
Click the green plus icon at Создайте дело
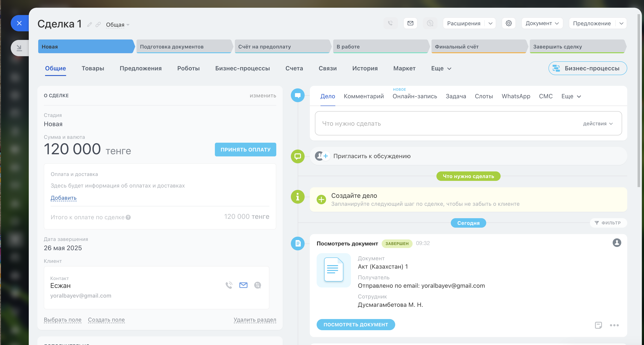tap(321, 199)
